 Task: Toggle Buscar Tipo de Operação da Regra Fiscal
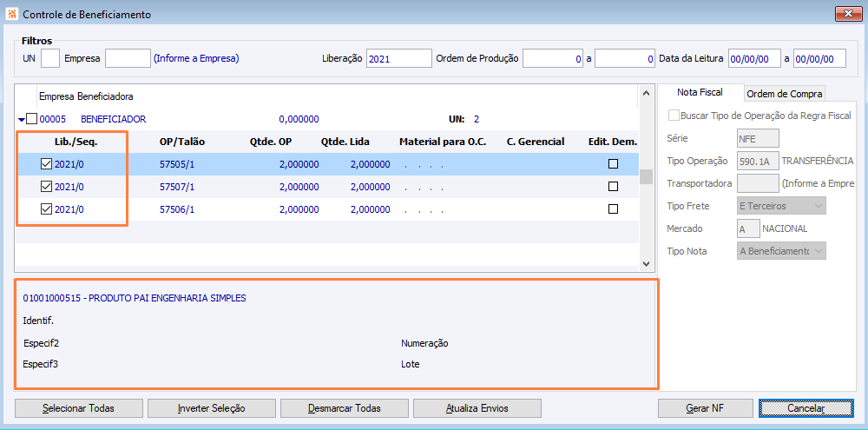click(674, 116)
